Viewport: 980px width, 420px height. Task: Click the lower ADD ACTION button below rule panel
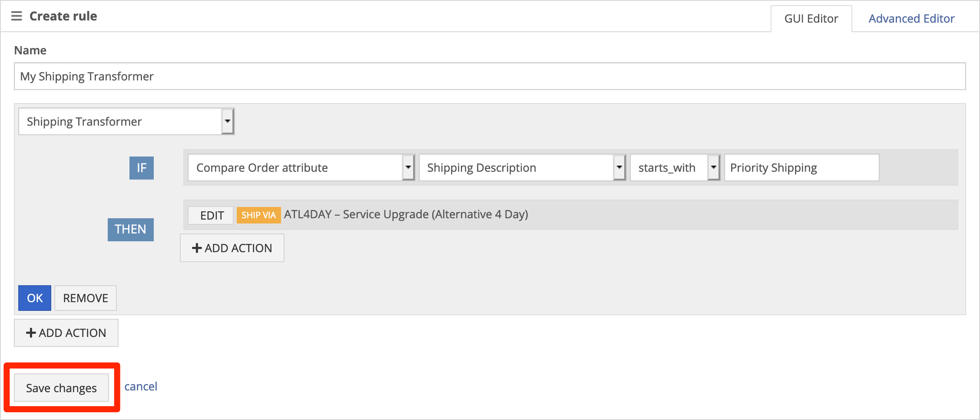(66, 333)
